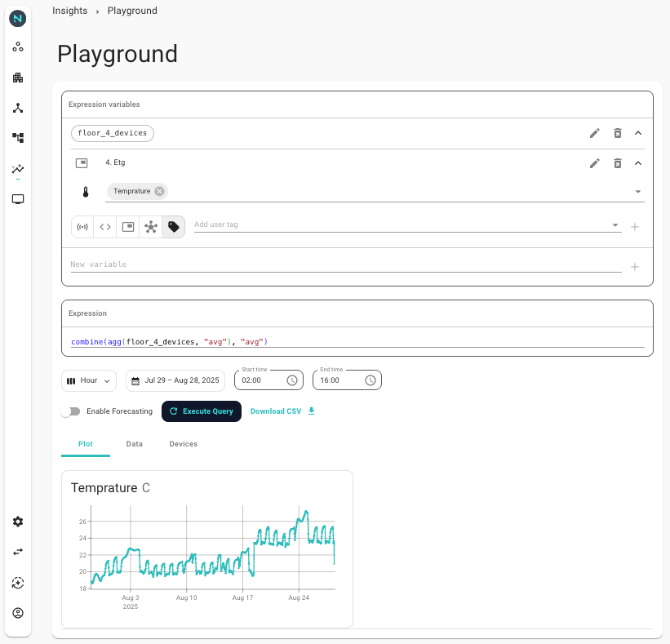
Task: Click the room icon beside 4. Etg
Action: pos(82,162)
